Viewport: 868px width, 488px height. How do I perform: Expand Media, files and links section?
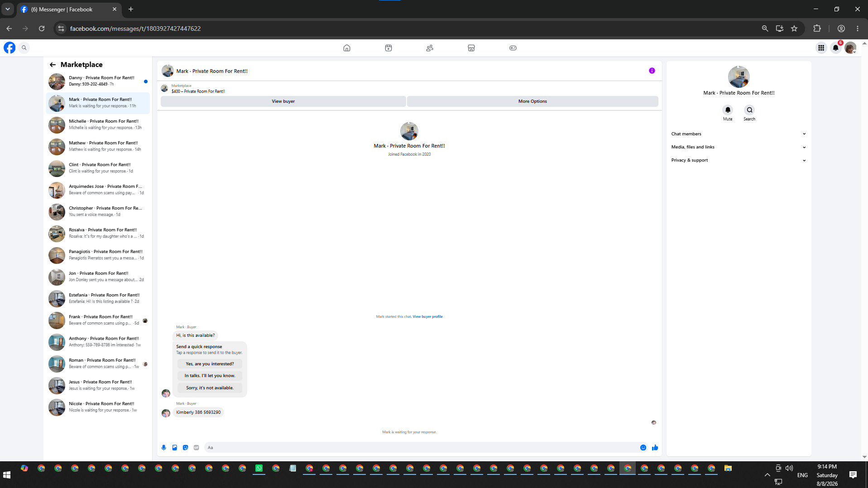click(x=739, y=147)
